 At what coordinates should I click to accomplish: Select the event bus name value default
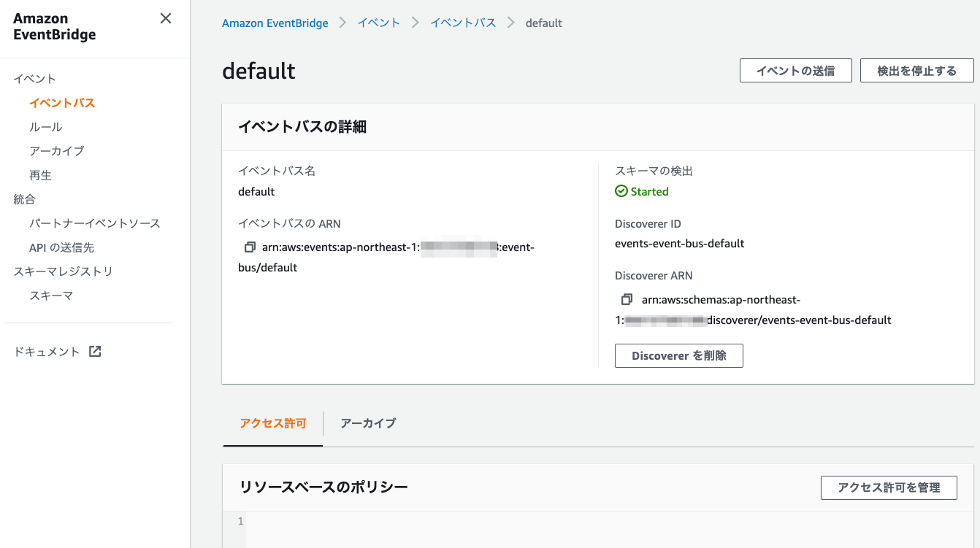pos(256,191)
